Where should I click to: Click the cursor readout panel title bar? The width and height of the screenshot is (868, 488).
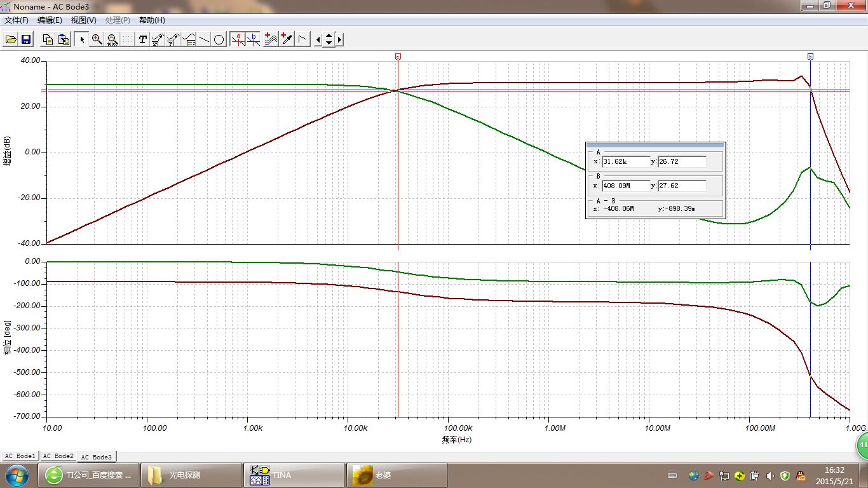pyautogui.click(x=655, y=145)
